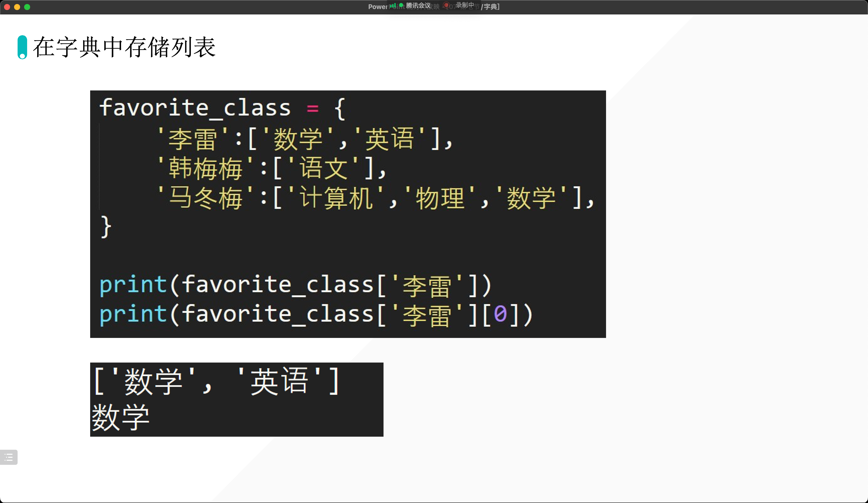Click '物理' in the code block
Image resolution: width=868 pixels, height=503 pixels.
pos(440,198)
